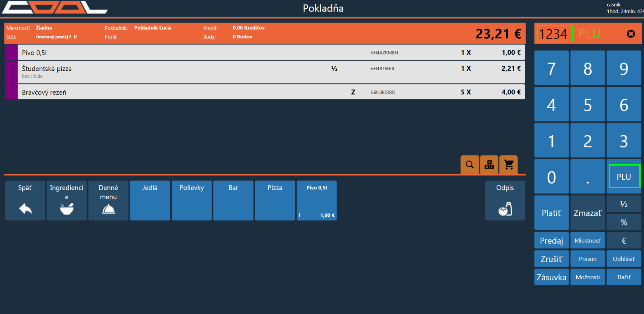Open the Možnosti options menu
644x314 pixels.
[x=587, y=277]
